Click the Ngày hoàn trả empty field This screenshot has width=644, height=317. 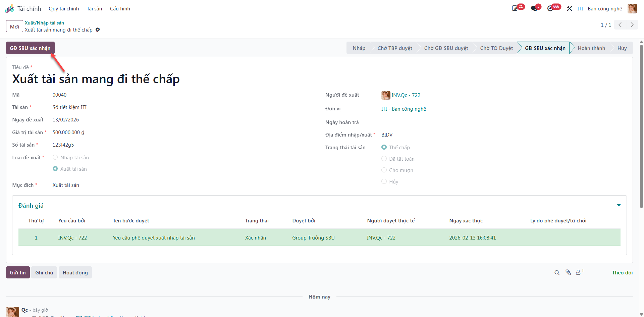pos(504,122)
